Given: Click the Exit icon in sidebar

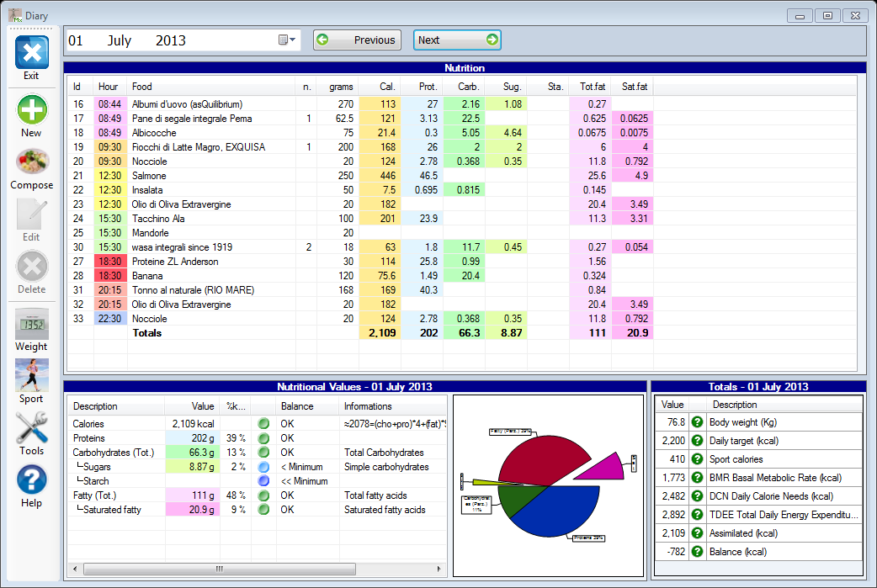Looking at the screenshot, I should 31,54.
